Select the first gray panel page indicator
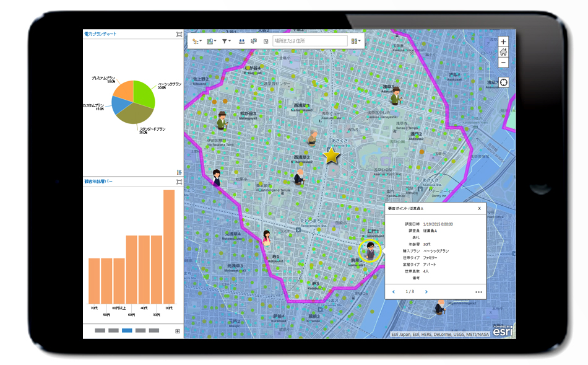 point(100,331)
